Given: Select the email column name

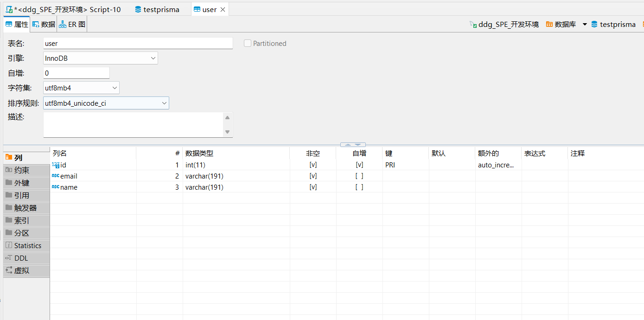Looking at the screenshot, I should [x=69, y=176].
